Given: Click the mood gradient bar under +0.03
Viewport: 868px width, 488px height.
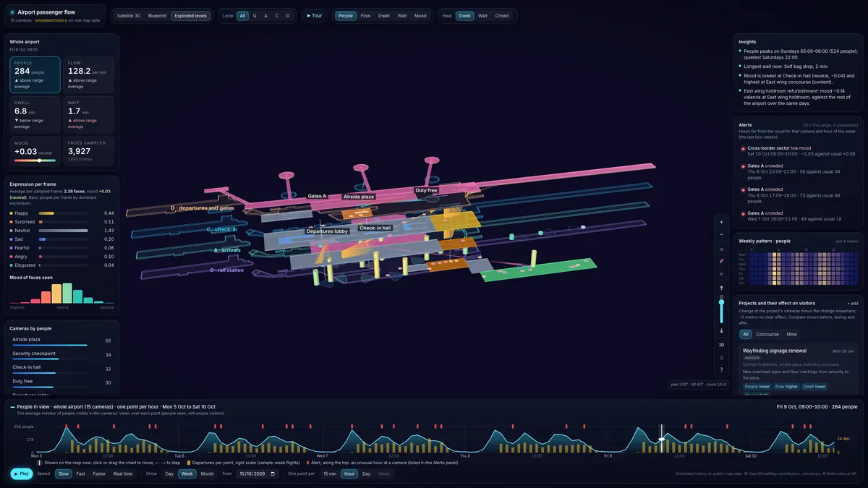Looking at the screenshot, I should [36, 160].
